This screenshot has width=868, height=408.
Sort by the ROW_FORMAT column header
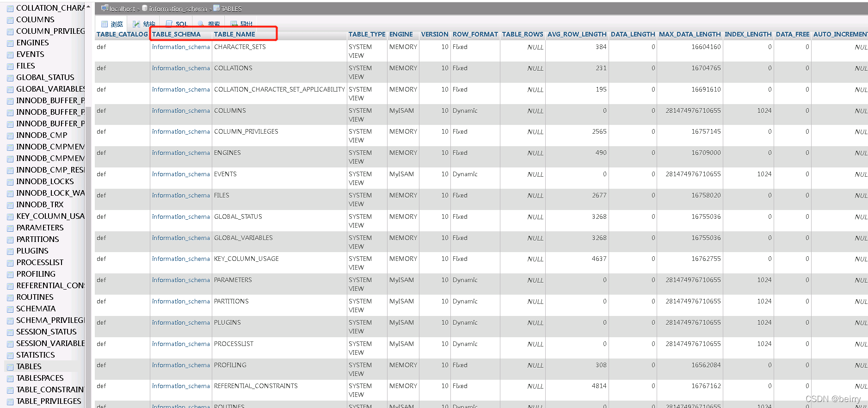tap(475, 34)
